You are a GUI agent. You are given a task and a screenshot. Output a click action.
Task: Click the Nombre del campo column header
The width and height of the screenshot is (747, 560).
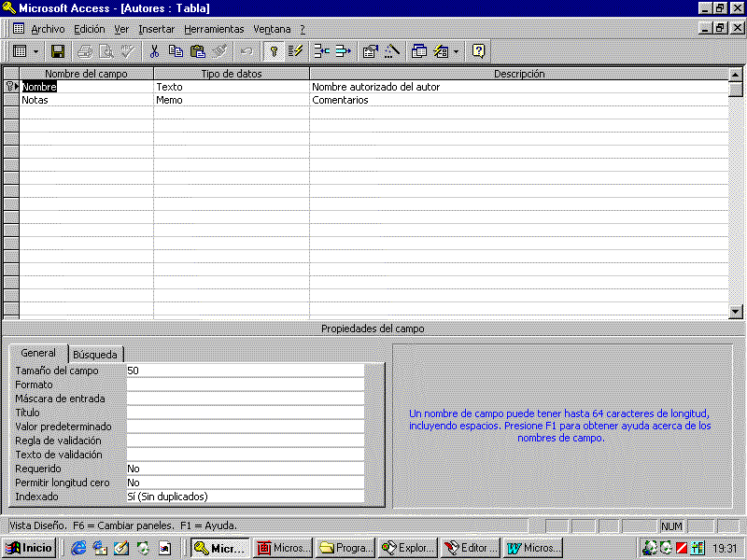(x=86, y=74)
